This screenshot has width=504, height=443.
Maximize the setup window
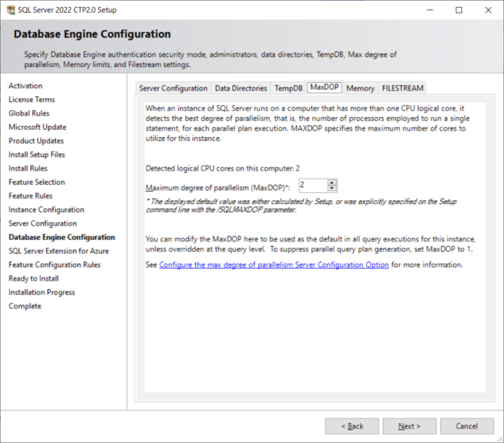(x=459, y=10)
